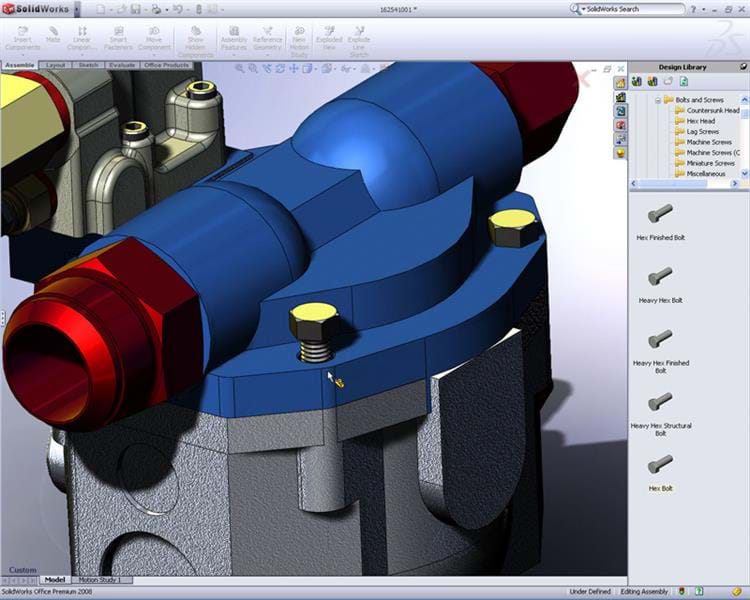Viewport: 750px width, 600px height.
Task: Select Hex Head folder
Action: 695,121
